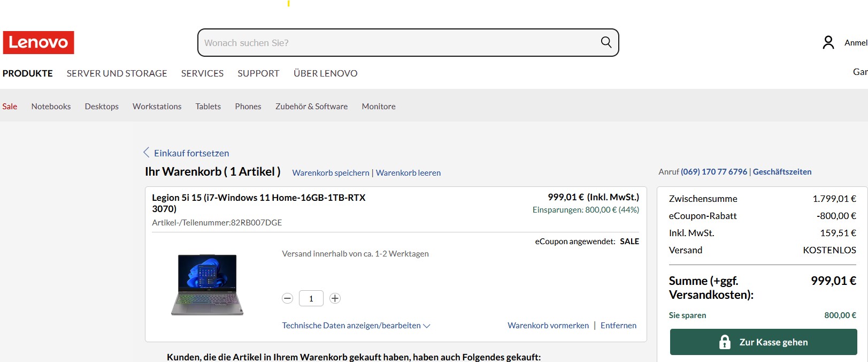Click Warenkorb speichern link
868x362 pixels.
pos(331,173)
